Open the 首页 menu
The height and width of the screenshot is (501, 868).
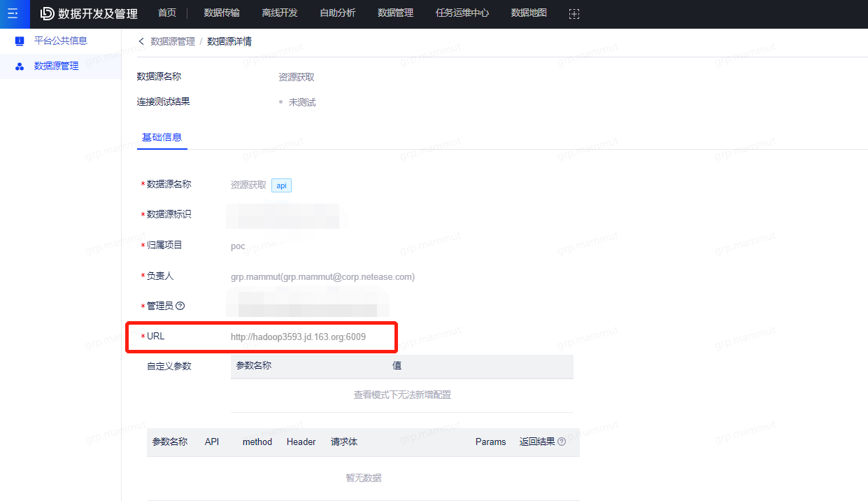[x=167, y=13]
